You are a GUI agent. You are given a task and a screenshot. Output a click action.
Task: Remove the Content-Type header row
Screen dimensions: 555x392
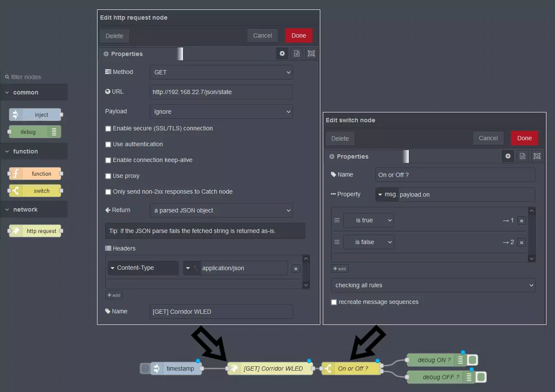[x=295, y=268]
